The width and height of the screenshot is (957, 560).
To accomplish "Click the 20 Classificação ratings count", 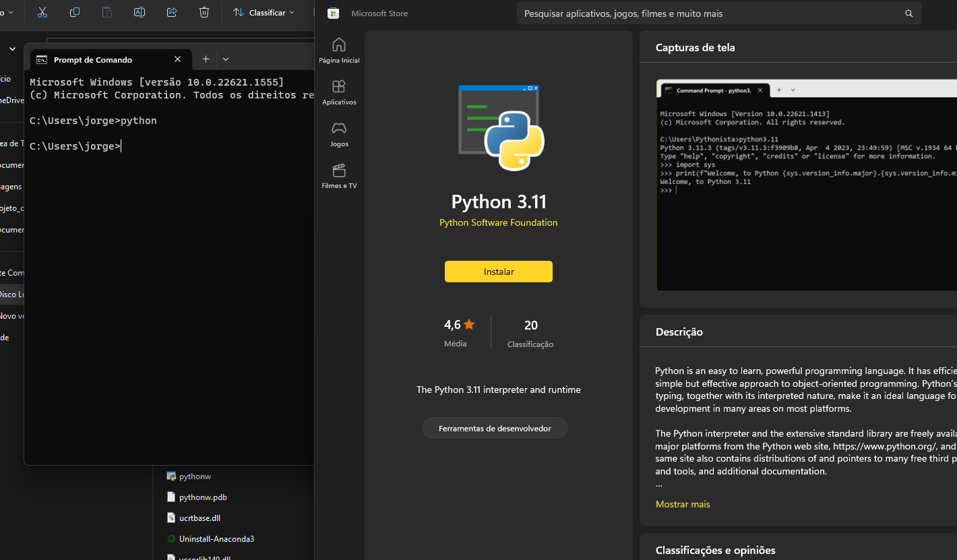I will point(530,333).
